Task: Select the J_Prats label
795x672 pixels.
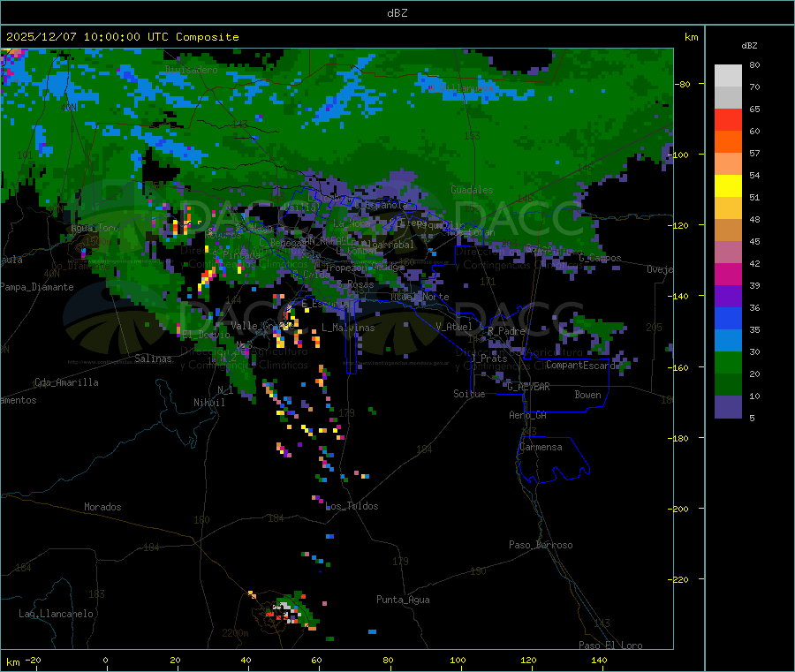Action: 489,359
